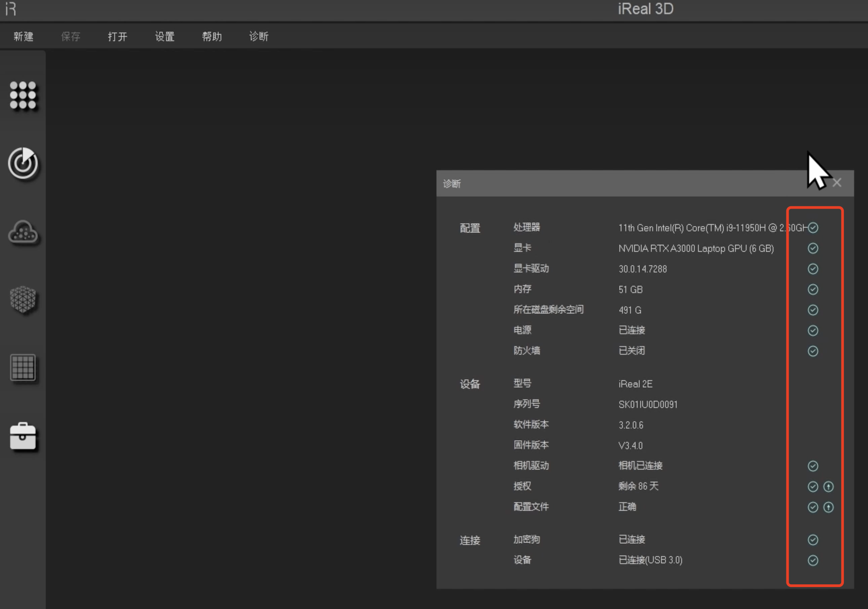Select the mesh cube icon in sidebar
The height and width of the screenshot is (609, 868).
(23, 300)
